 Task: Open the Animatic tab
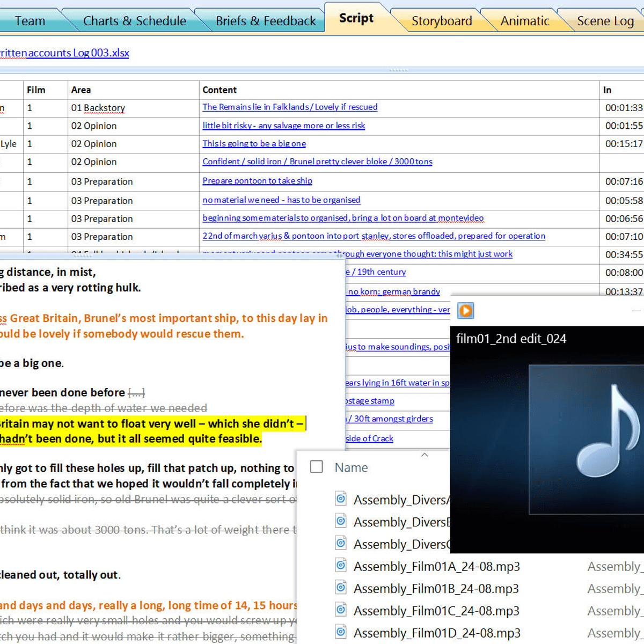click(x=524, y=20)
